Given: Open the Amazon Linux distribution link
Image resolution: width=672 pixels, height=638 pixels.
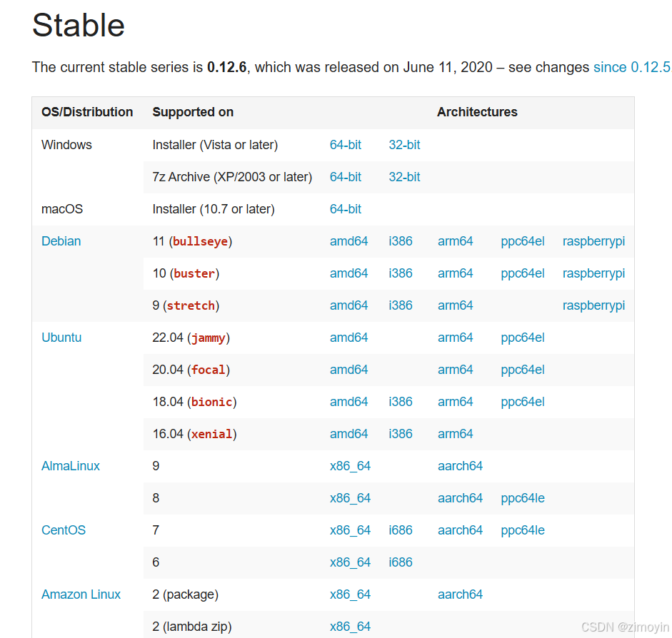Looking at the screenshot, I should pos(81,594).
